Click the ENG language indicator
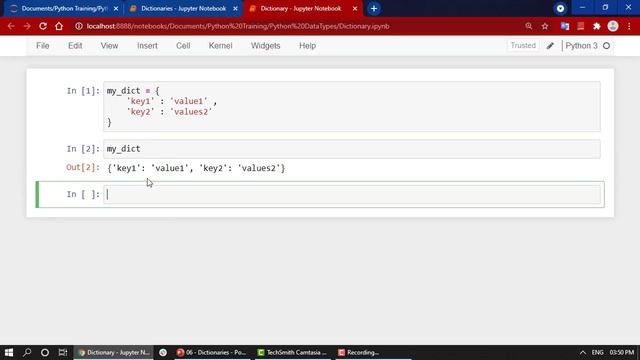 tap(598, 352)
